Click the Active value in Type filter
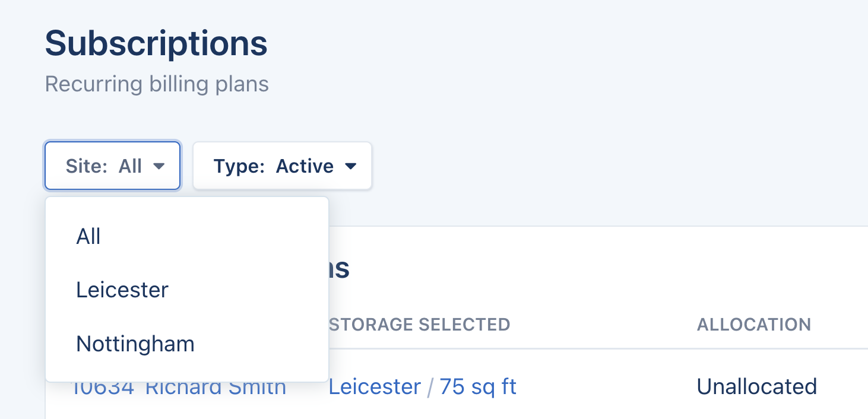The image size is (868, 419). tap(305, 166)
